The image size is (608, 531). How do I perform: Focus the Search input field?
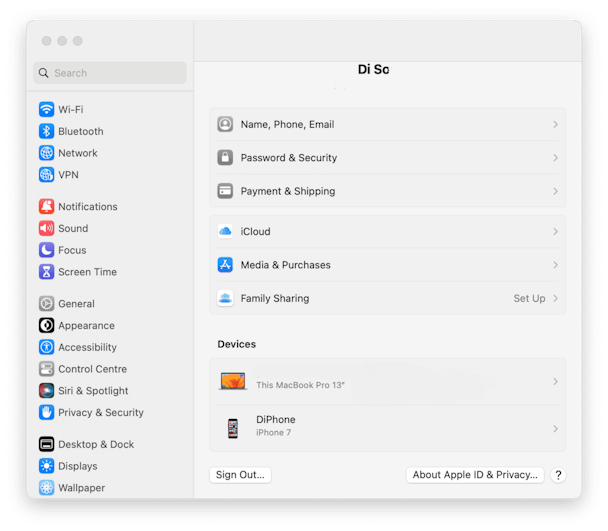tap(110, 73)
